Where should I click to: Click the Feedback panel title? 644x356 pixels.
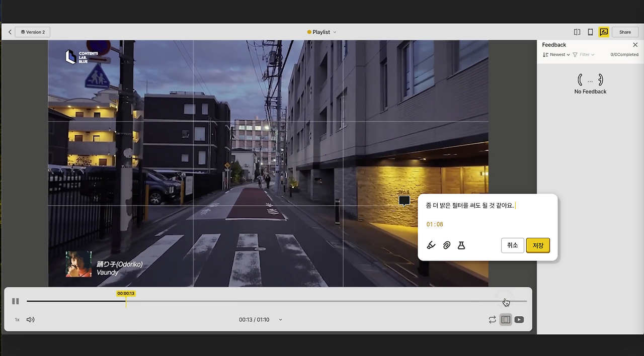[x=554, y=45]
